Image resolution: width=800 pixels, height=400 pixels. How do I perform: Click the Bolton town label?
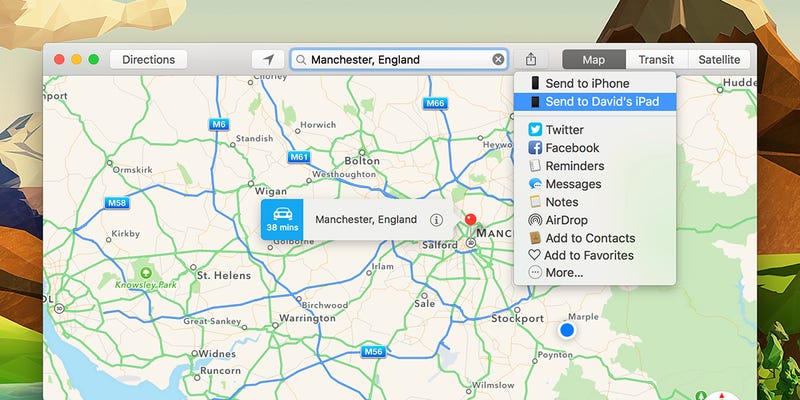tap(362, 161)
